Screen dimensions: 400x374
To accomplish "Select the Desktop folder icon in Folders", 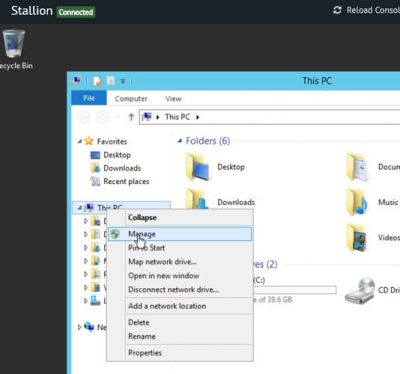I will tap(198, 167).
